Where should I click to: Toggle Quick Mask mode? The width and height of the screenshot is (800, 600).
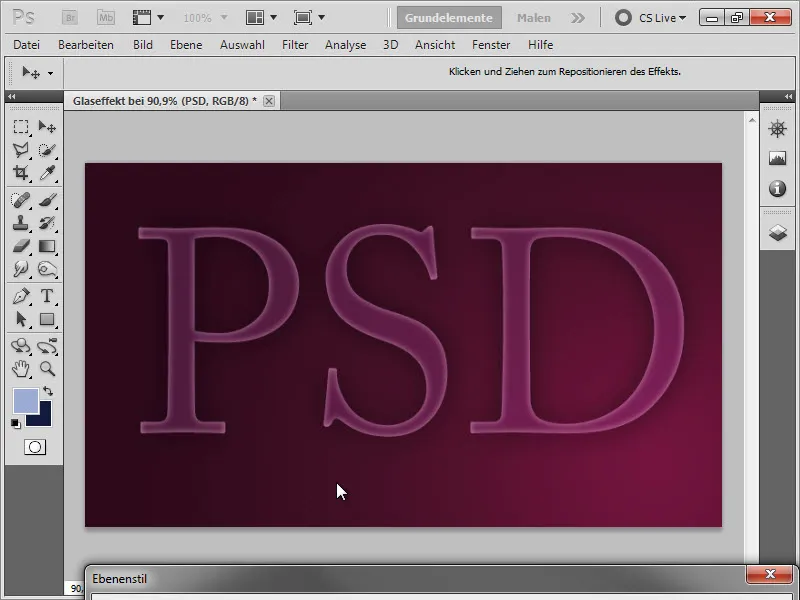coord(35,447)
